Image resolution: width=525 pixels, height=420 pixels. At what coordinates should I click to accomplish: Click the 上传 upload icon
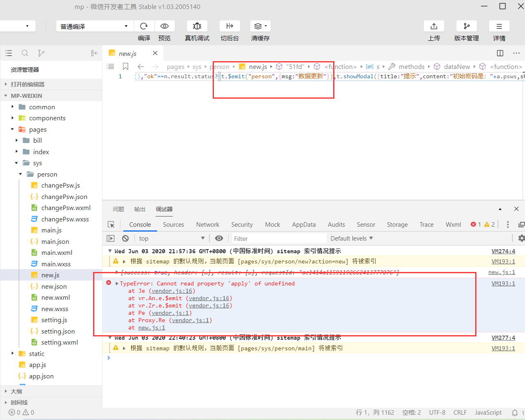click(434, 26)
